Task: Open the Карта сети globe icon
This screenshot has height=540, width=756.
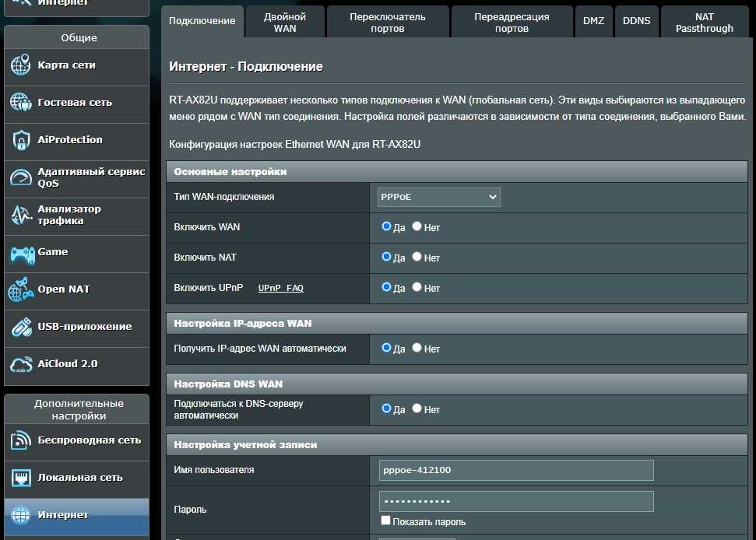Action: pos(21,65)
